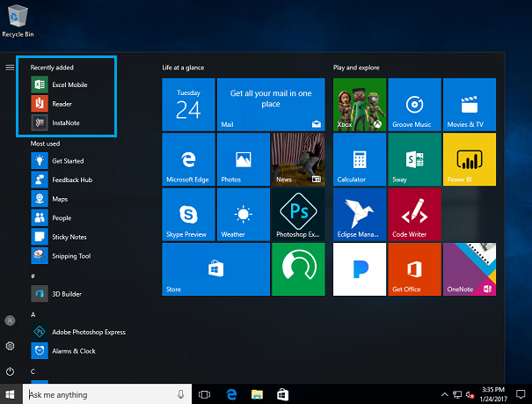This screenshot has height=404, width=532.
Task: Open the Calculator tile
Action: (360, 159)
